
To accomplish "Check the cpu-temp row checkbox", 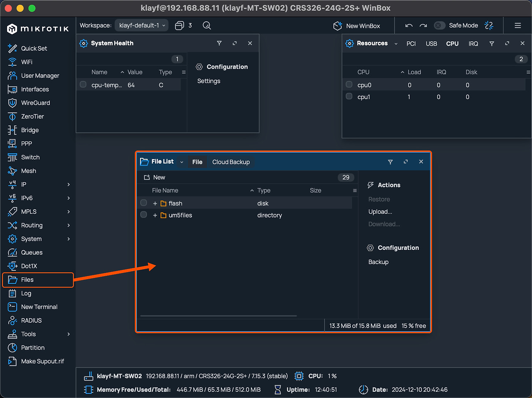I will (x=83, y=84).
